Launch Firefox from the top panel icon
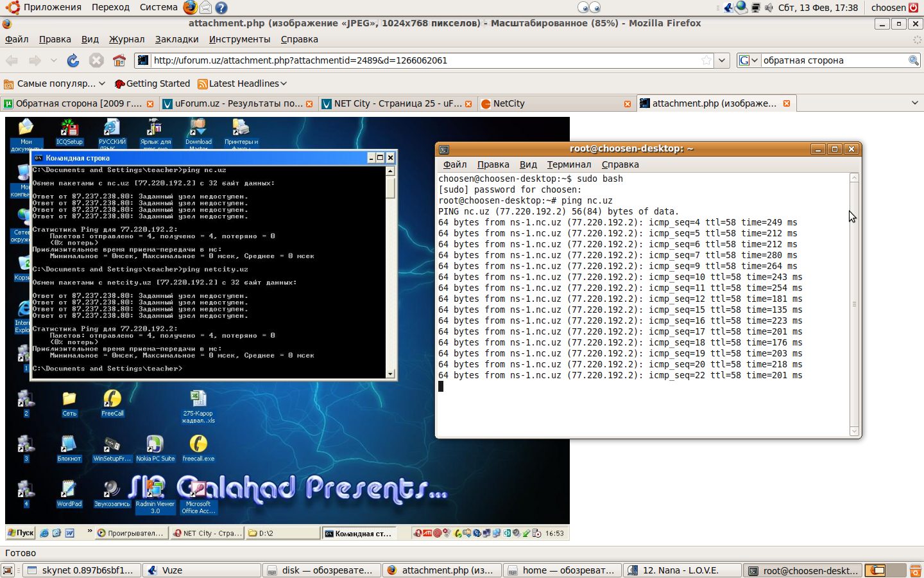The height and width of the screenshot is (578, 924). pos(190,8)
